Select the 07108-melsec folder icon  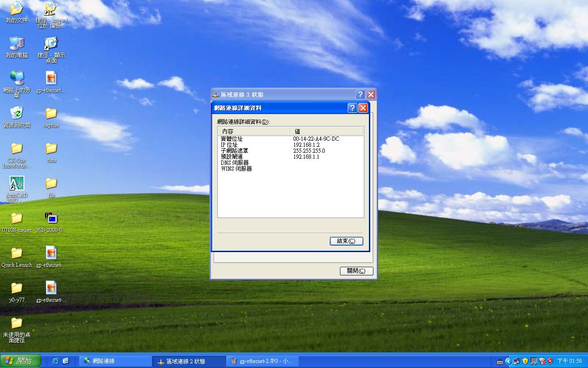click(x=17, y=218)
